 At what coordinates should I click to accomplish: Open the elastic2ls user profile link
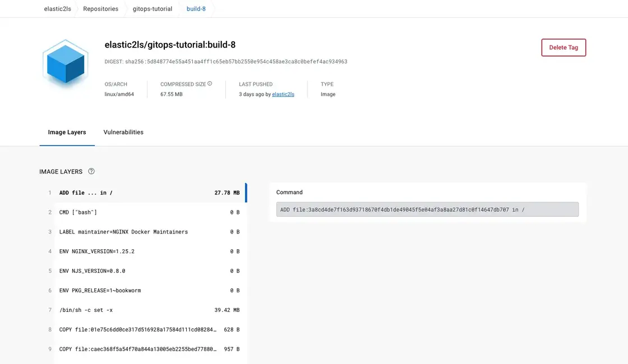(283, 94)
